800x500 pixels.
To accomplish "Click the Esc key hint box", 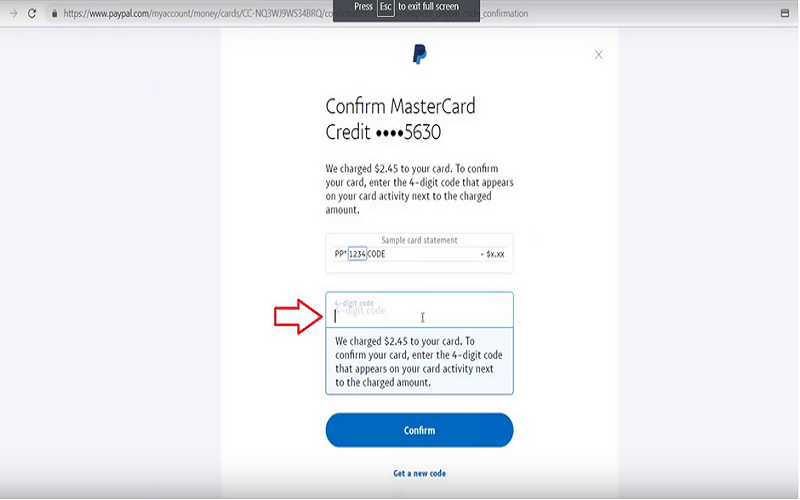I will [386, 7].
